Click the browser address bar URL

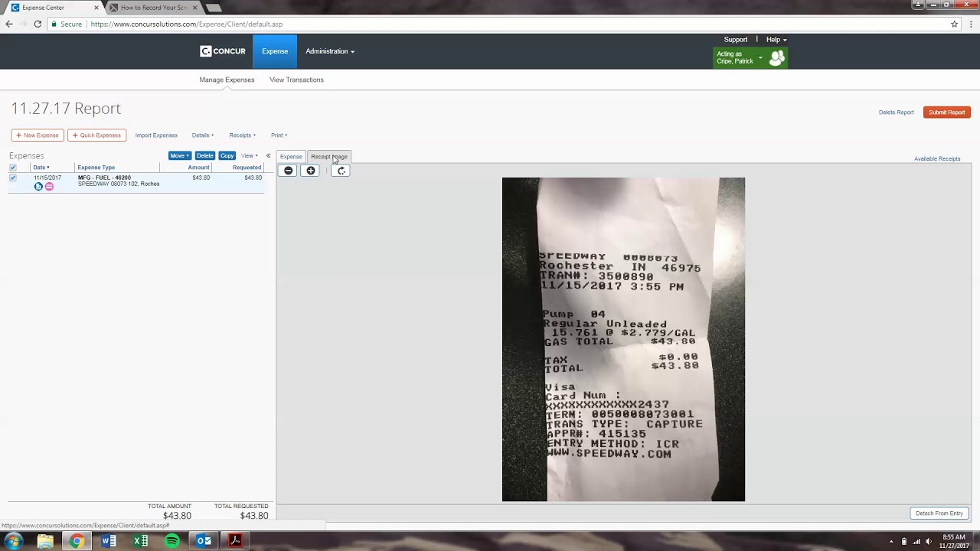point(186,24)
